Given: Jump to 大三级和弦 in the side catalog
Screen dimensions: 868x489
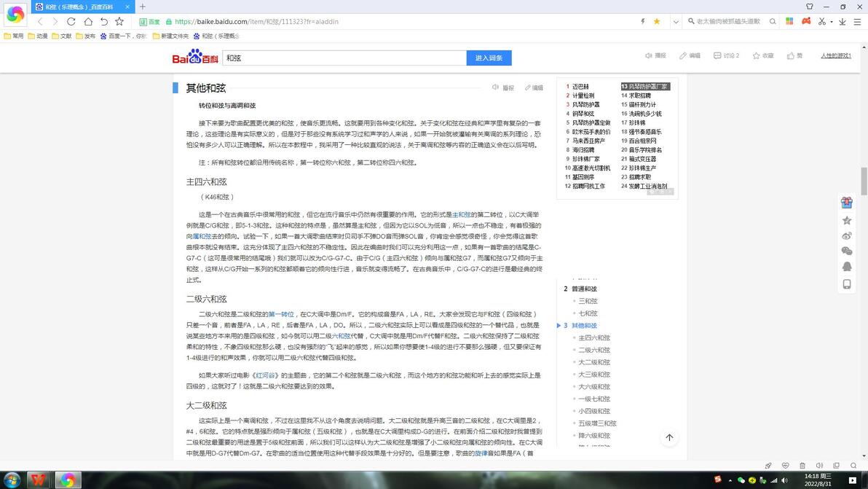Looking at the screenshot, I should point(594,374).
